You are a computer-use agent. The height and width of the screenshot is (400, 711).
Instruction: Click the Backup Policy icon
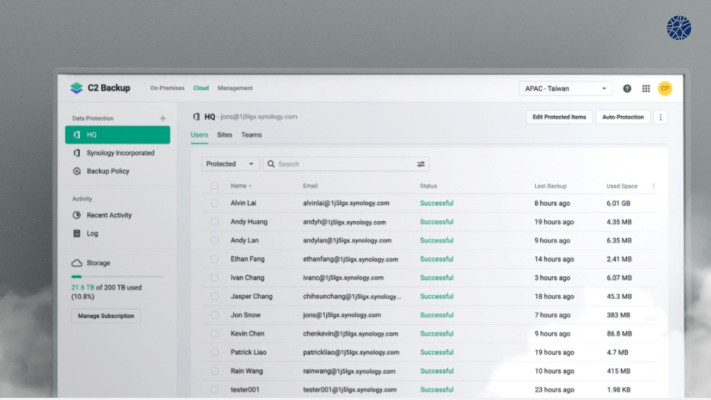77,171
